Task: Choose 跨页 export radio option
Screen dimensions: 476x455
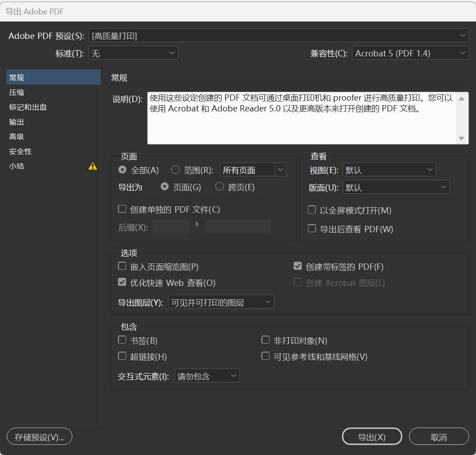Action: (x=219, y=187)
